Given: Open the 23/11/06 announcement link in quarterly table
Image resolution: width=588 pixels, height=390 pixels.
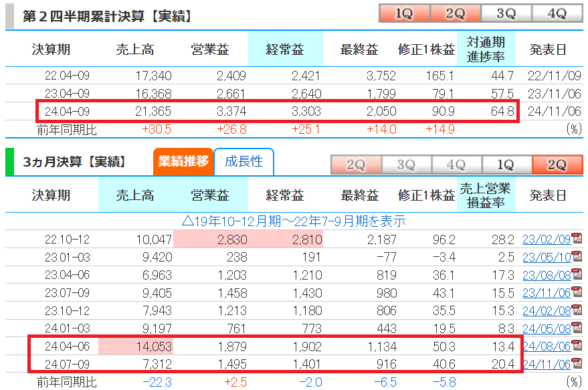Looking at the screenshot, I should pos(547,293).
